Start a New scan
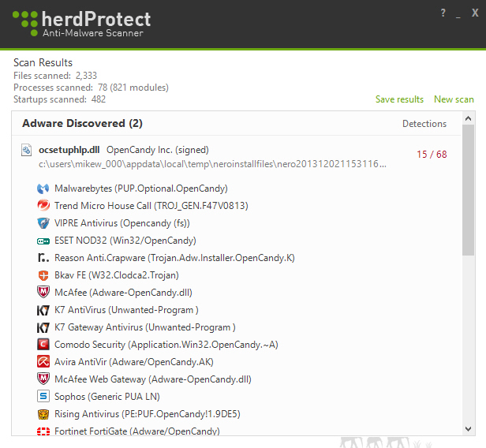 (x=454, y=99)
